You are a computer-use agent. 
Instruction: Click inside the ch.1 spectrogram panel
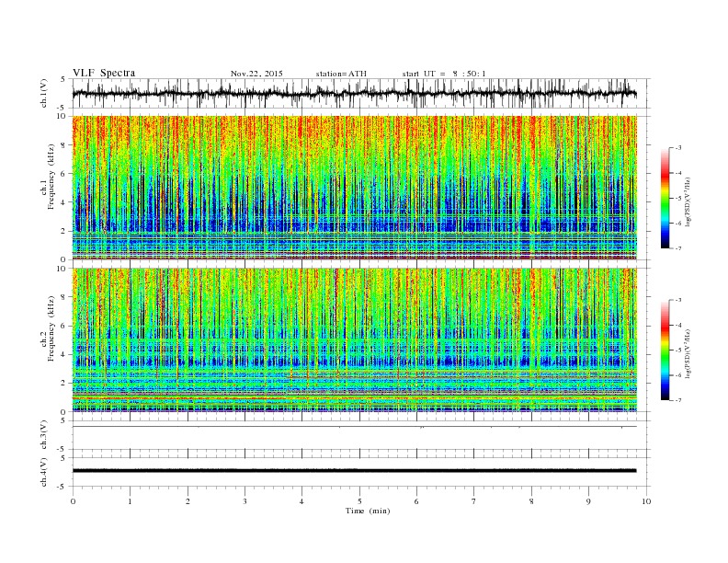tap(354, 188)
